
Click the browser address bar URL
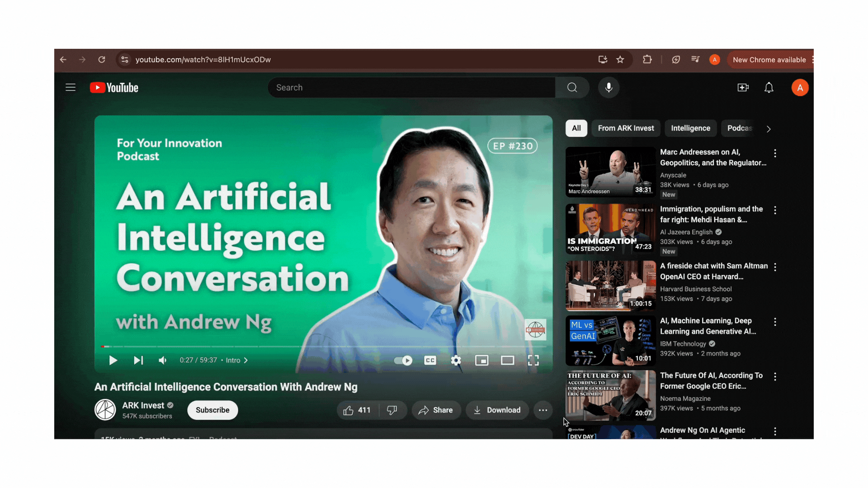tap(203, 60)
